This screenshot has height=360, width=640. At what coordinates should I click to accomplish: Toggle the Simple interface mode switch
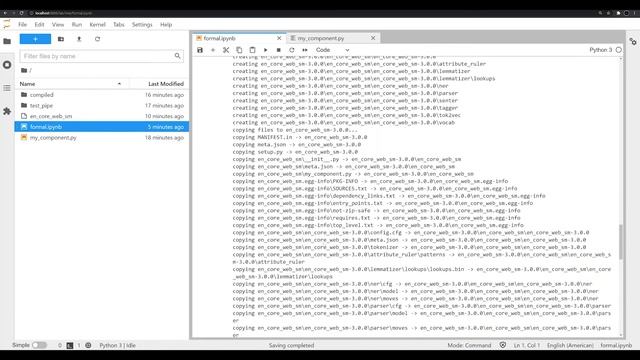[39, 345]
